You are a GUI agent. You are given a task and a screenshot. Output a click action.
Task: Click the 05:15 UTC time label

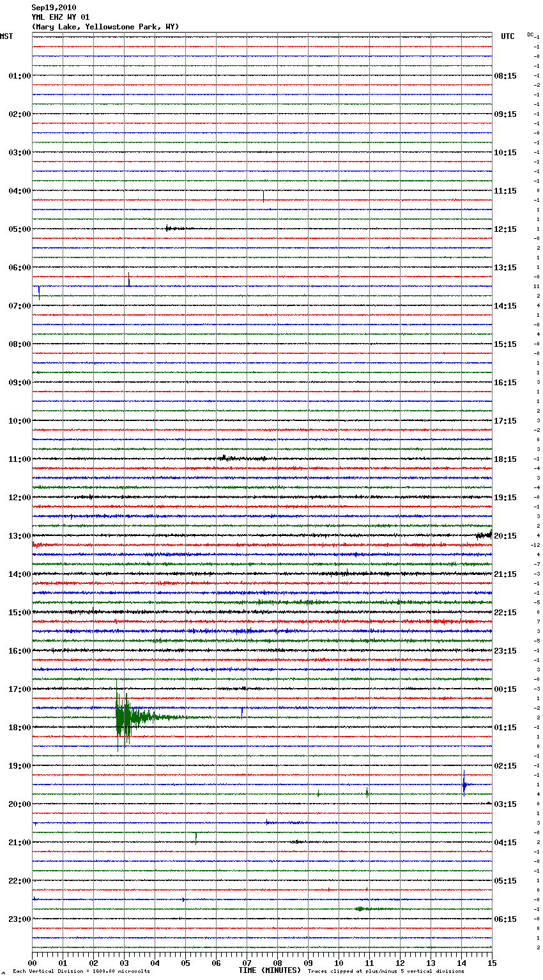tap(505, 881)
